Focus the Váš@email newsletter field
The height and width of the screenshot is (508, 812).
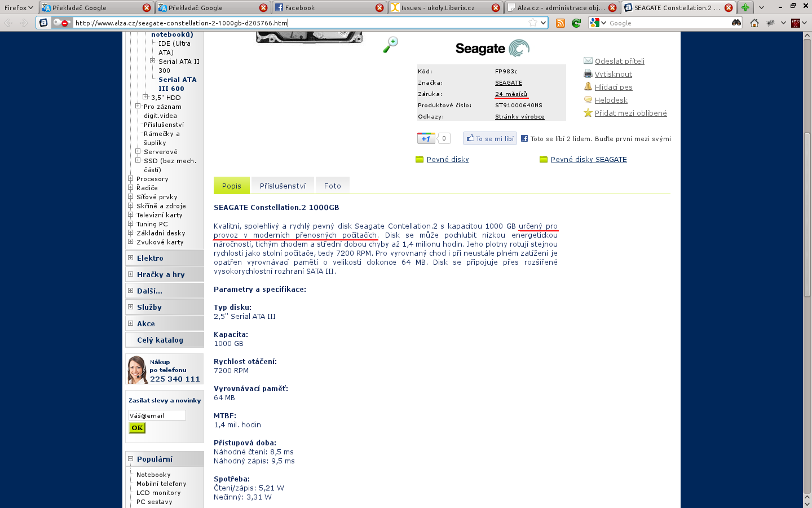pyautogui.click(x=157, y=415)
